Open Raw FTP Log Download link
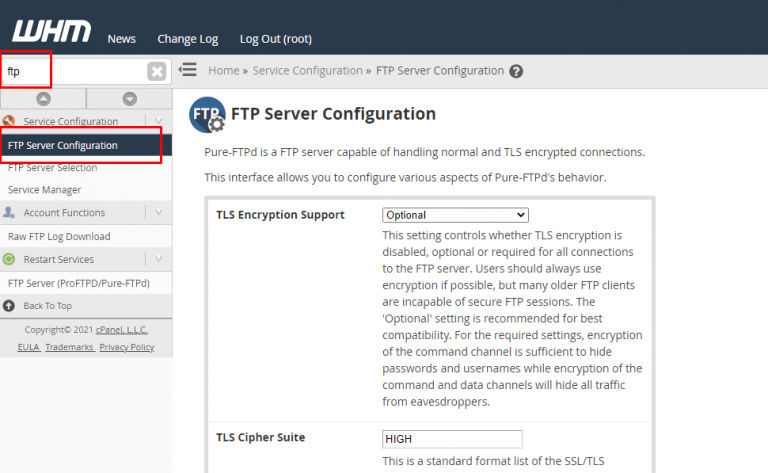Screen dimensions: 768x473 point(59,236)
